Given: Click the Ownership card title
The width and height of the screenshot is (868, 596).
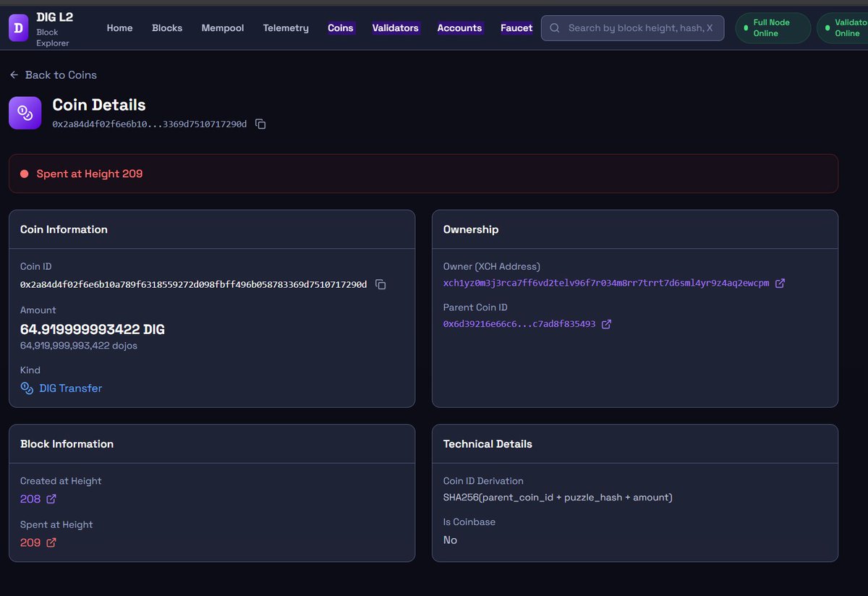Looking at the screenshot, I should (x=471, y=229).
